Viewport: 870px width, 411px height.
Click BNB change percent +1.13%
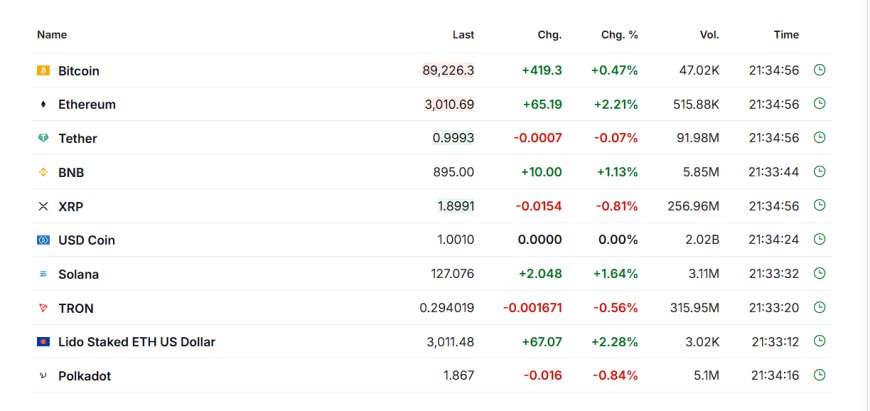coord(618,172)
